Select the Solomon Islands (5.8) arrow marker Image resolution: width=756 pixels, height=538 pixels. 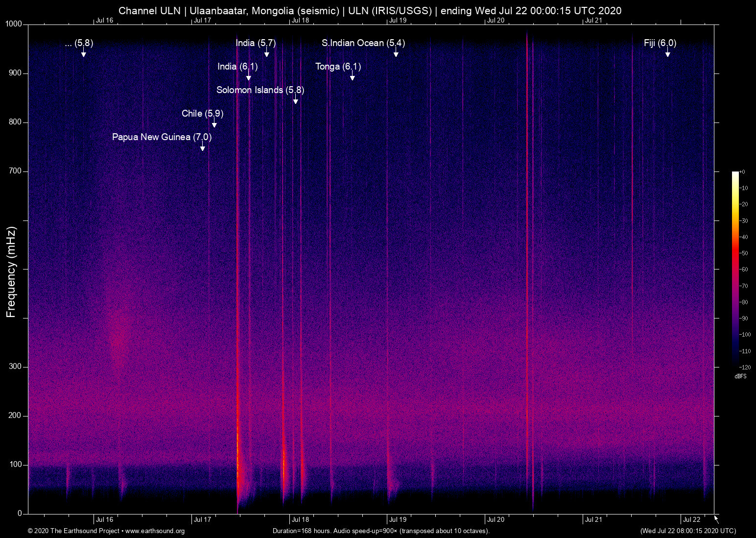[295, 101]
